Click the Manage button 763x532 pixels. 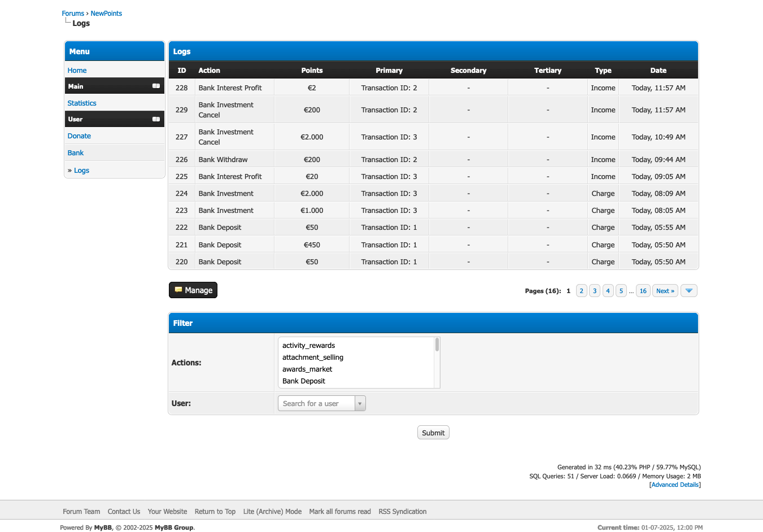click(x=193, y=290)
